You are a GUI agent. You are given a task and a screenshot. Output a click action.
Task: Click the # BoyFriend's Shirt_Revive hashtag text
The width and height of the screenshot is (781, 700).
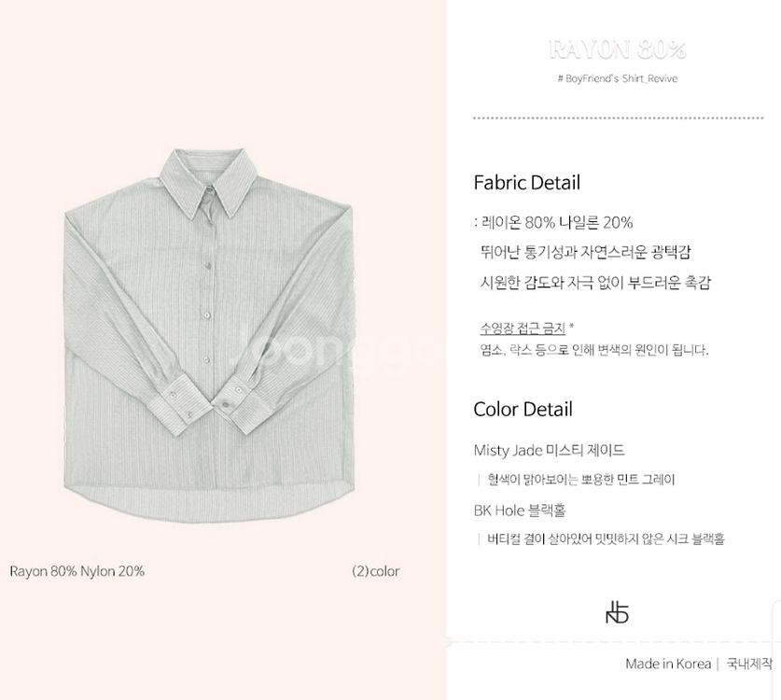(618, 78)
